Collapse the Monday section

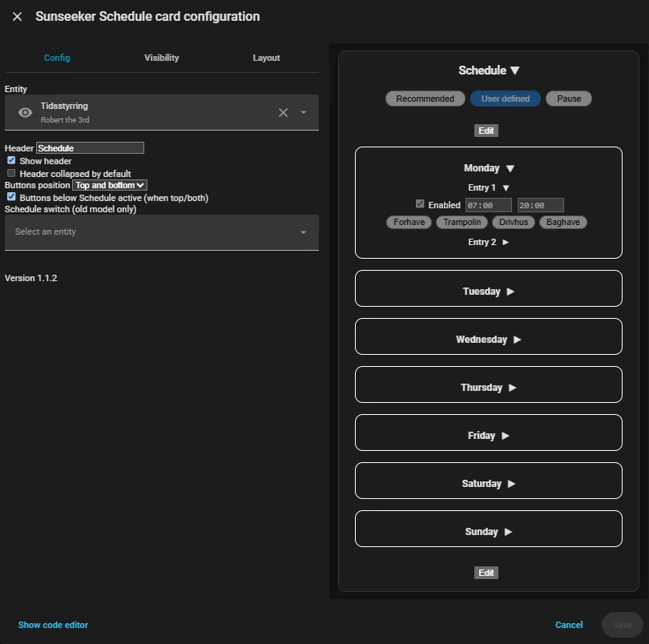[510, 168]
